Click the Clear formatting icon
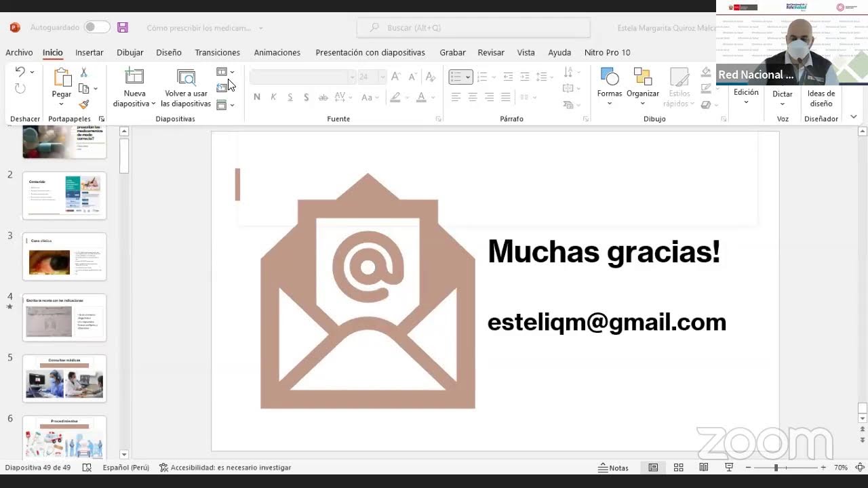This screenshot has height=488, width=868. [431, 77]
